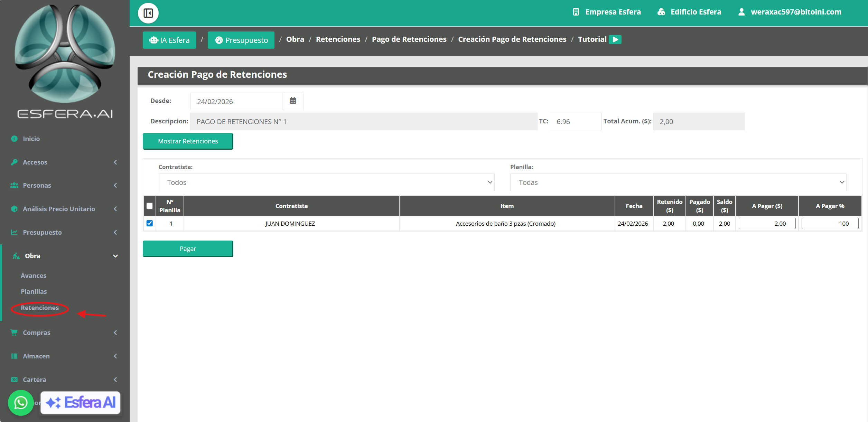Image resolution: width=868 pixels, height=422 pixels.
Task: Click the Almacen barcode icon
Action: (x=14, y=356)
